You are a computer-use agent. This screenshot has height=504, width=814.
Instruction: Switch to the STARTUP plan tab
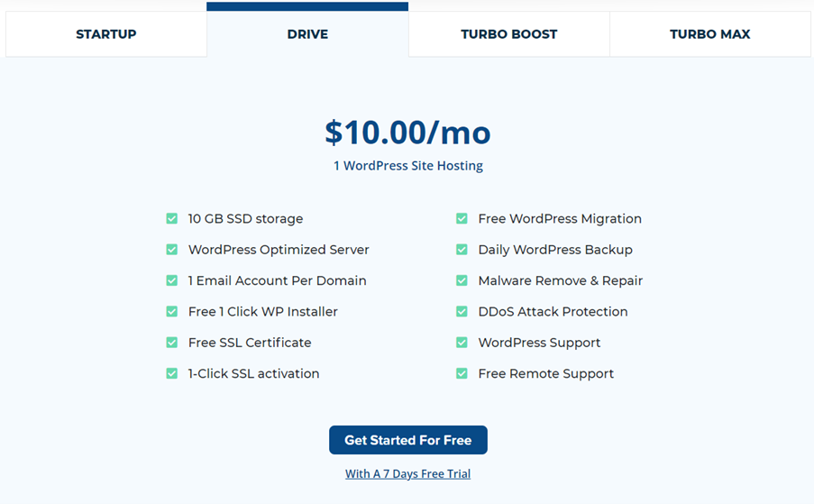point(105,34)
